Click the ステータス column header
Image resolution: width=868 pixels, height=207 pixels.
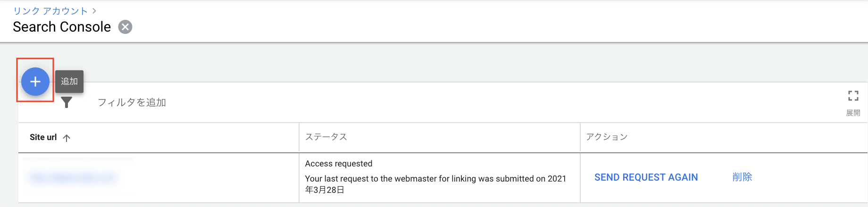tap(326, 137)
